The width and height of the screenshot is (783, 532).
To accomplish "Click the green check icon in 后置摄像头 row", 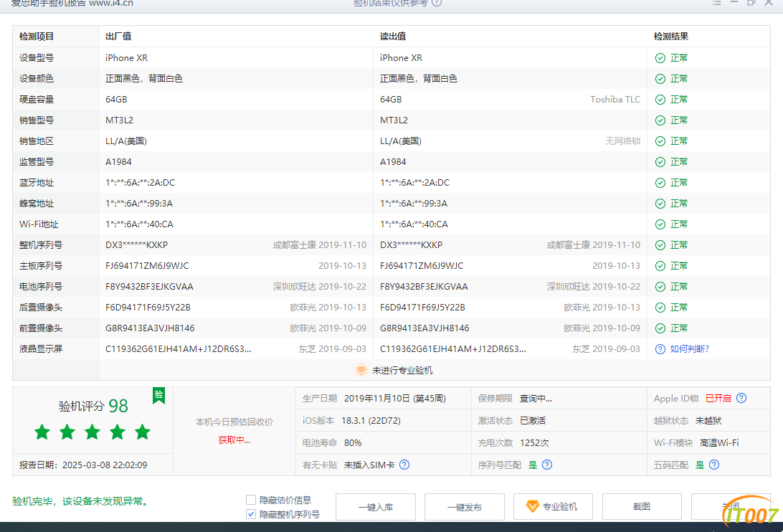I will pyautogui.click(x=660, y=308).
